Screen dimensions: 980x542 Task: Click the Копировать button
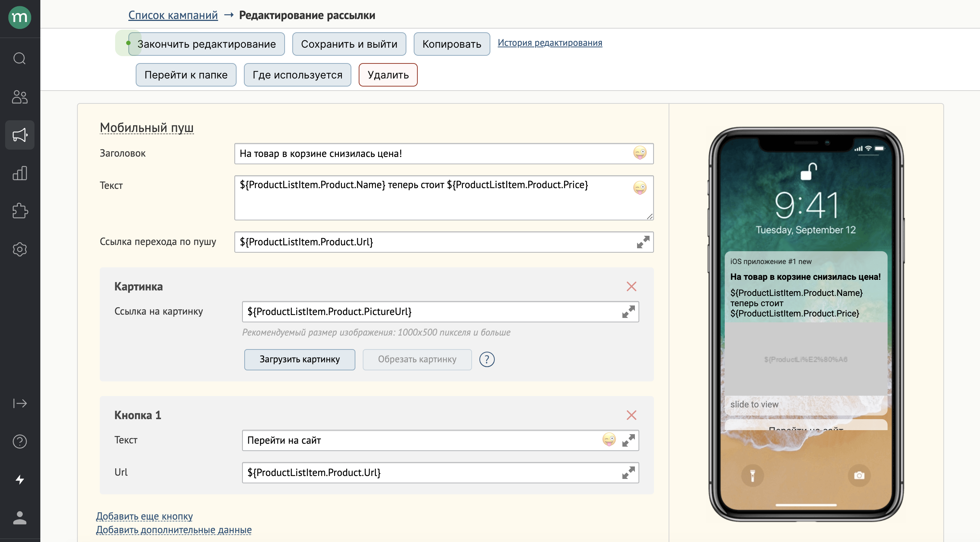(x=451, y=44)
